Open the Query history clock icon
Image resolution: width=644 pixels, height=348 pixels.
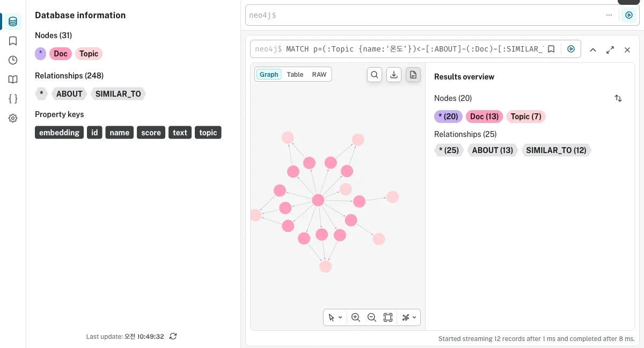coord(13,60)
